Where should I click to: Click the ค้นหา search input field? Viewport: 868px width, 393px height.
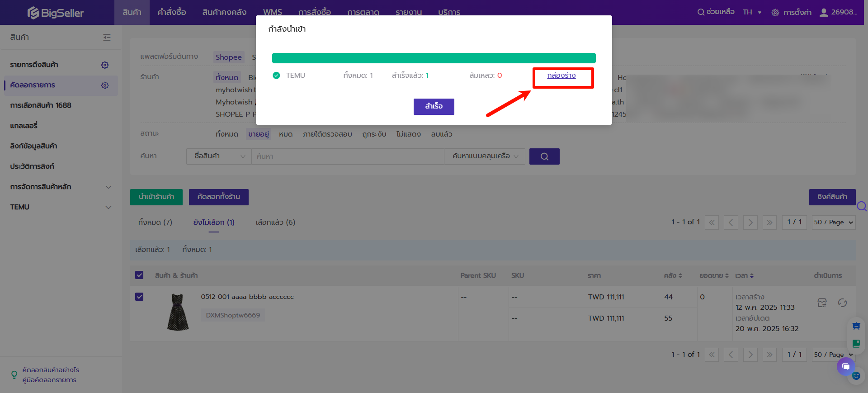pyautogui.click(x=348, y=156)
